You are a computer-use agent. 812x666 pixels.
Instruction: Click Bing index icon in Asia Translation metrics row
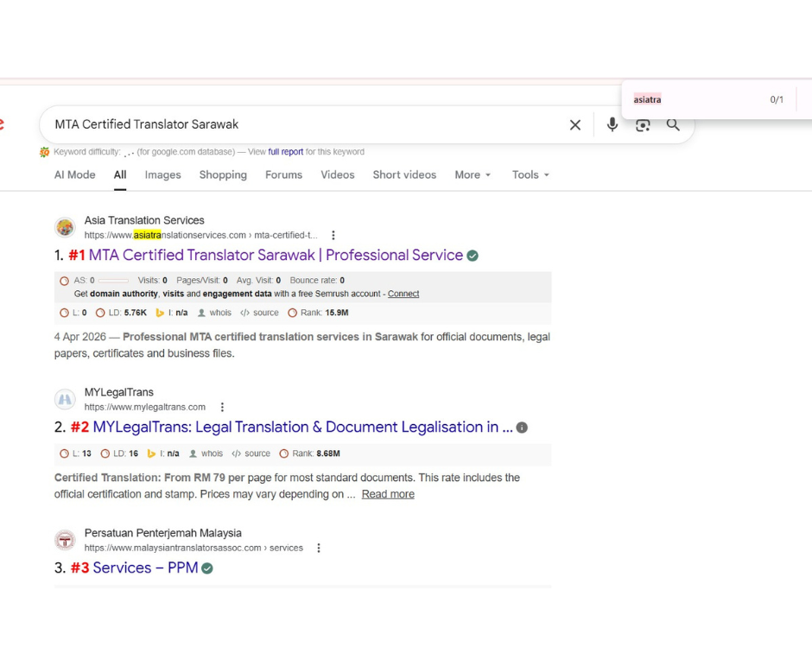[x=160, y=313]
